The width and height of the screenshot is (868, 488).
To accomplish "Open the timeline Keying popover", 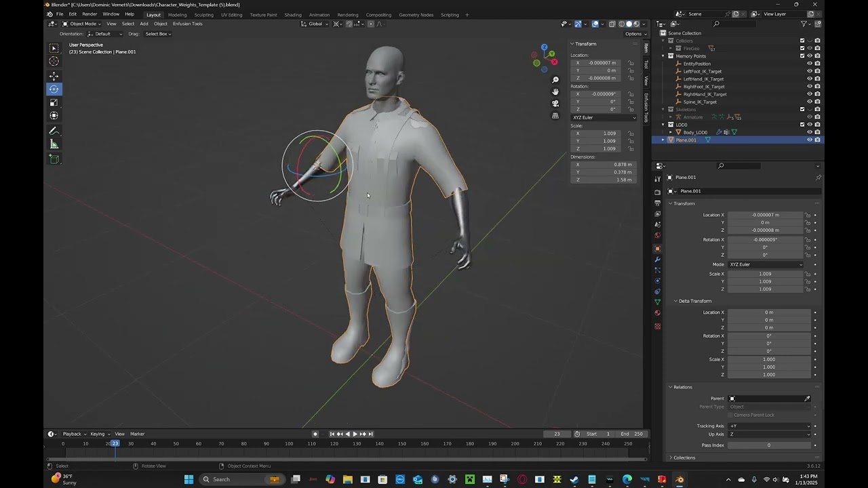I will coord(100,434).
